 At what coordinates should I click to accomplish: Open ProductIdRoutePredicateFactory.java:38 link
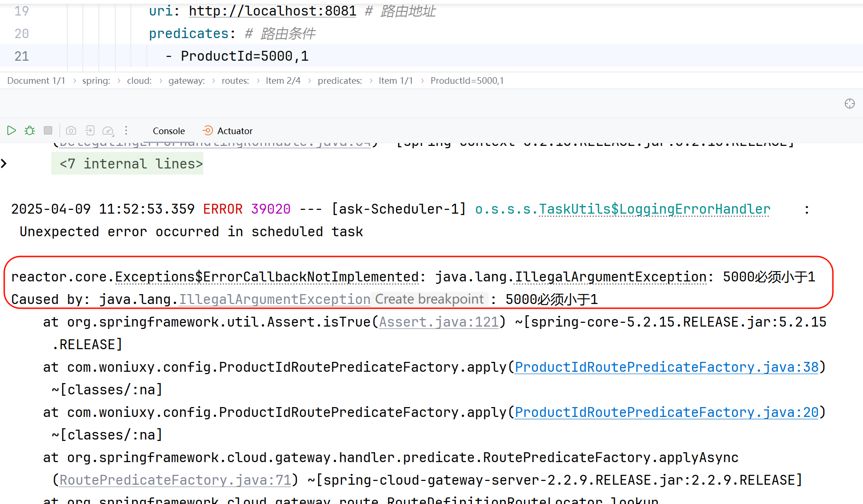point(666,367)
